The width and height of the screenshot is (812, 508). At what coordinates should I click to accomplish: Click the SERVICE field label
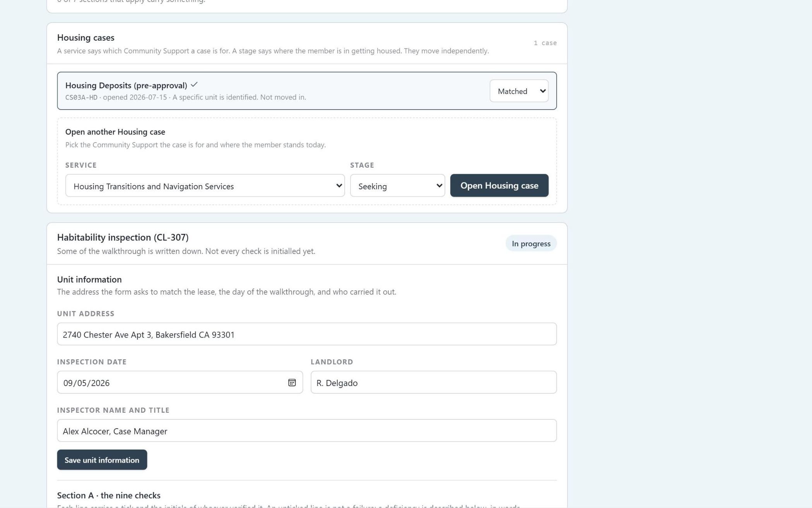(81, 165)
